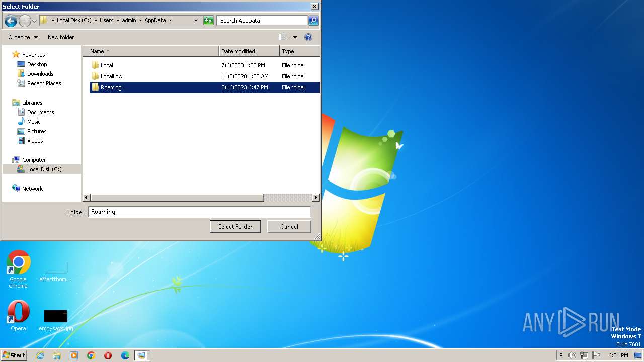This screenshot has width=644, height=362.
Task: Launch Opera from taskbar
Action: [108, 355]
